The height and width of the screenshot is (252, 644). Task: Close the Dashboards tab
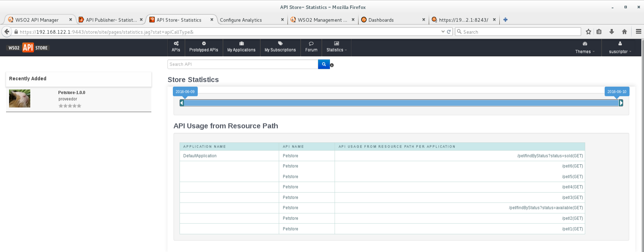coord(424,20)
